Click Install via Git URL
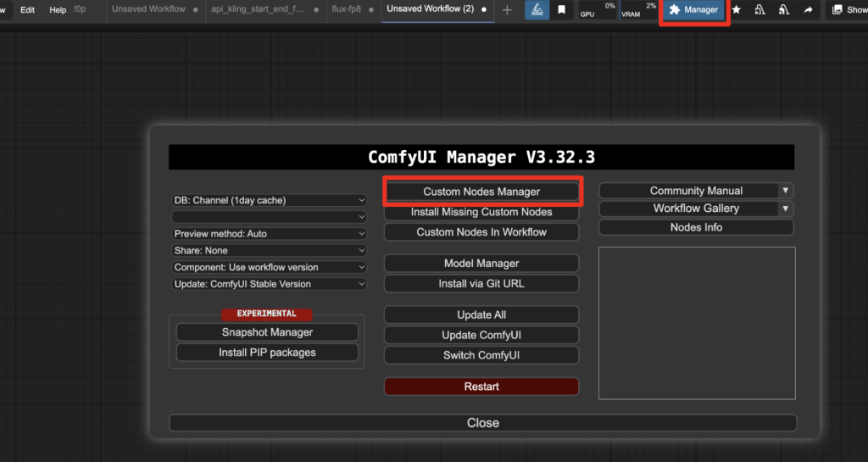 [x=481, y=283]
